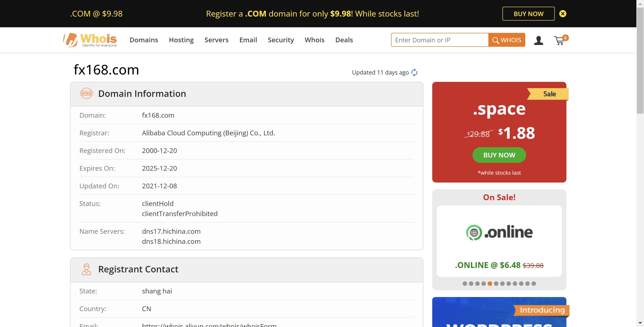Screen dimensions: 644x327
Task: Click the orange WHOIS search button
Action: tap(506, 40)
